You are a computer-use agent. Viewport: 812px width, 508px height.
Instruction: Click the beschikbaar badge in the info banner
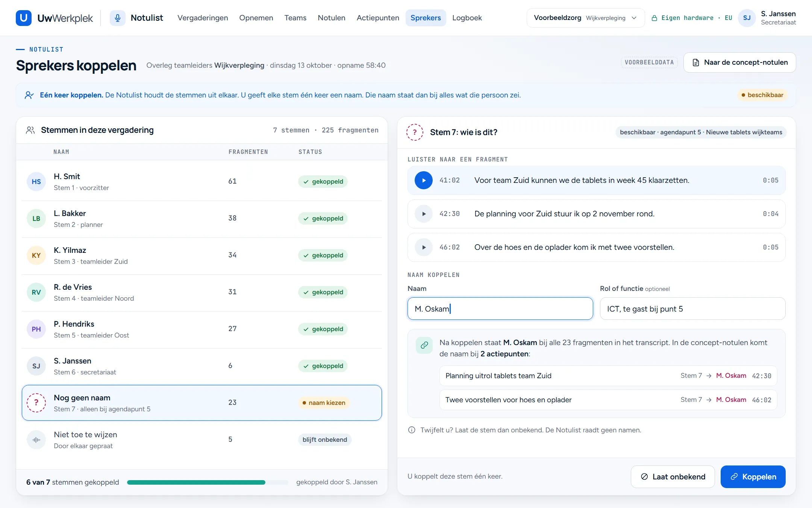coord(762,95)
